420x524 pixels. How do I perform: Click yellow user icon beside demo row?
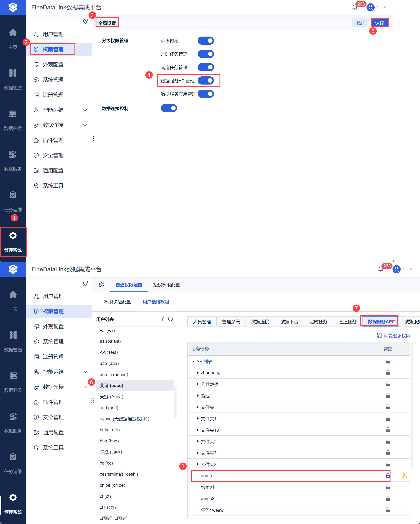pyautogui.click(x=404, y=476)
